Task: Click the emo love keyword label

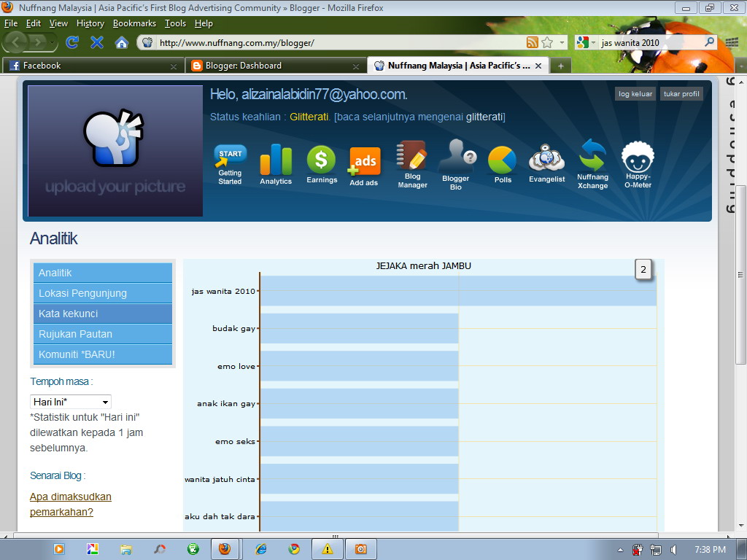Action: (x=236, y=366)
